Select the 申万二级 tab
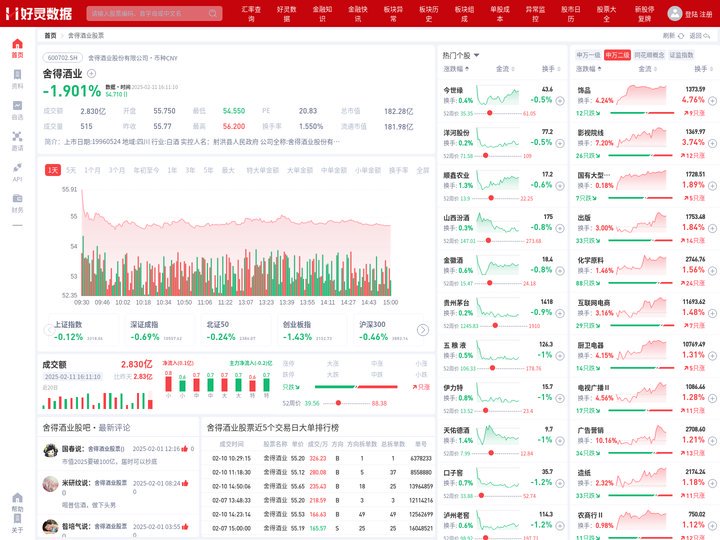This screenshot has height=540, width=720. click(617, 55)
